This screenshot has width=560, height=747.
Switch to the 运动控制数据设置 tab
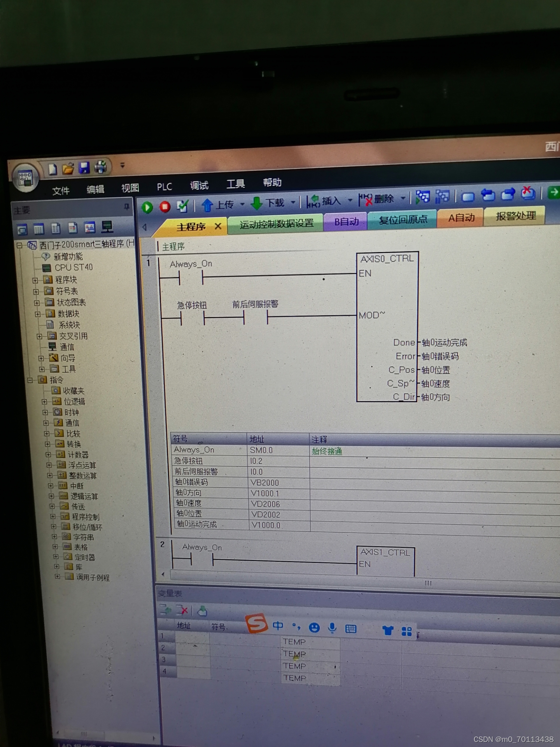pyautogui.click(x=276, y=224)
